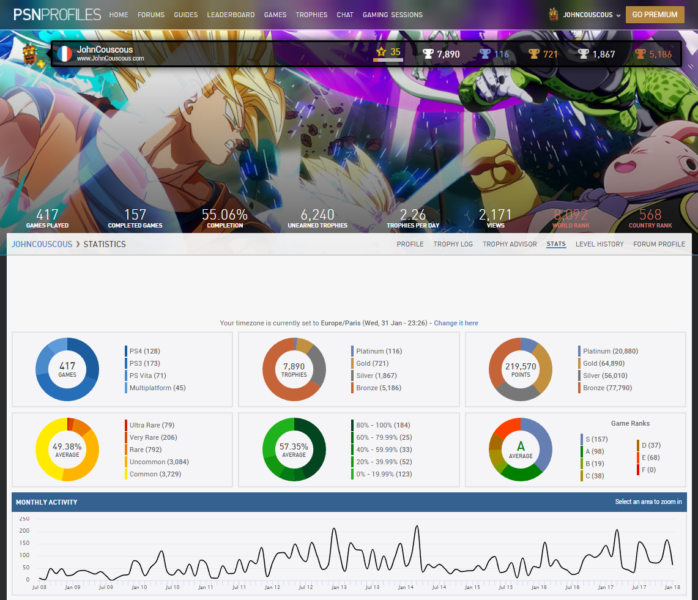The width and height of the screenshot is (698, 600).
Task: Select the STATS tab
Action: (x=556, y=244)
